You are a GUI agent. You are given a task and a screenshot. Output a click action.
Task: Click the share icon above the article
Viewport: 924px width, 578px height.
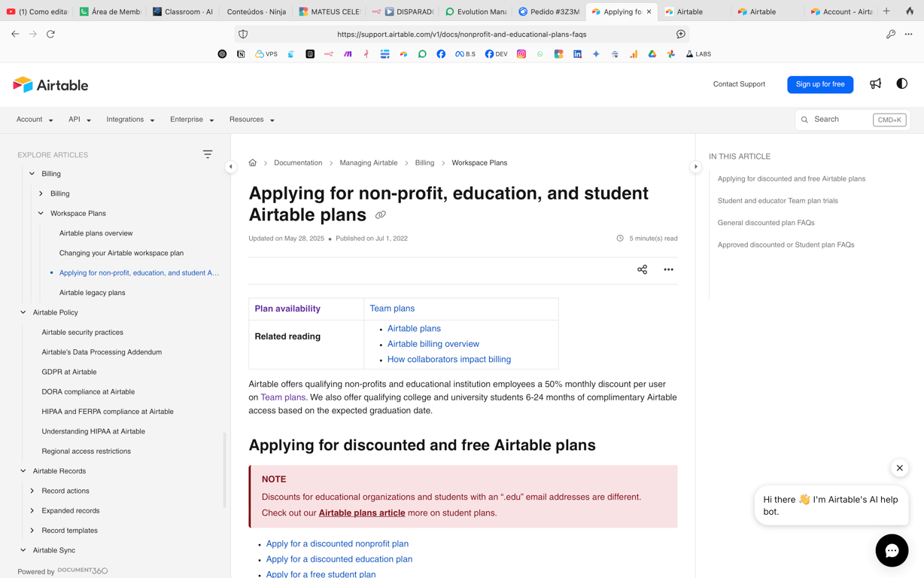click(x=642, y=269)
